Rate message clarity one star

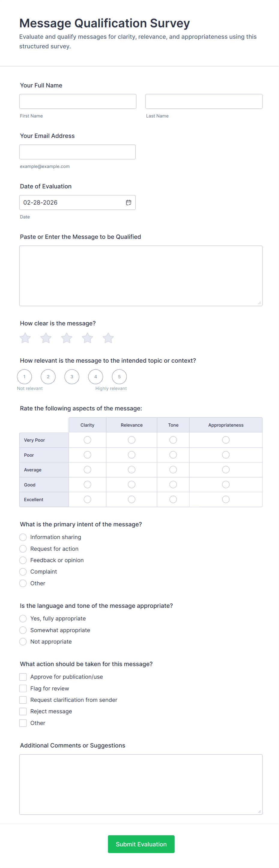coord(25,338)
